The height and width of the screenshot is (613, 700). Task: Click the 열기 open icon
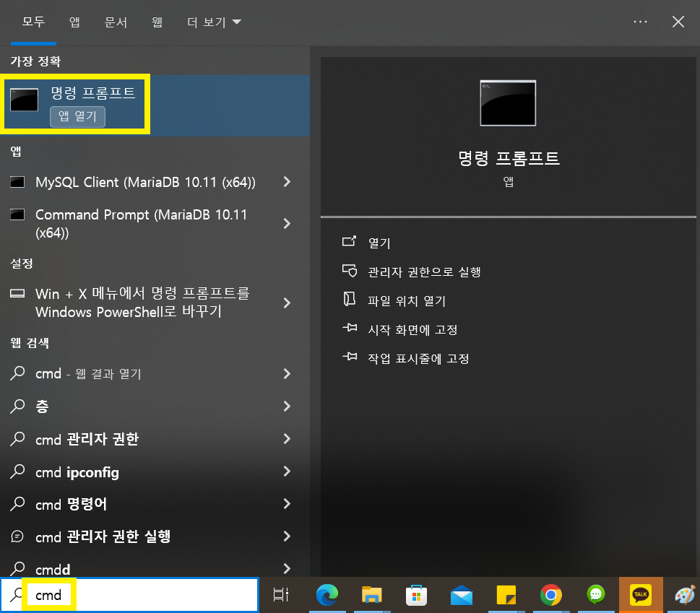(x=349, y=241)
